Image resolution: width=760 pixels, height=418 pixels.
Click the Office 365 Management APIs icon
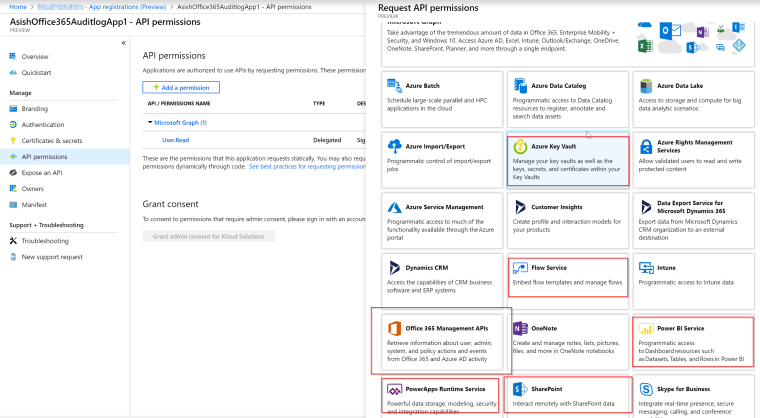395,328
